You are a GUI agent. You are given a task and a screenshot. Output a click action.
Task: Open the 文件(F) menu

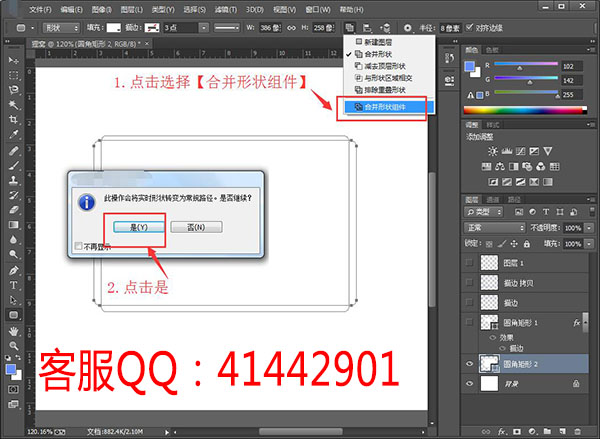(40, 10)
